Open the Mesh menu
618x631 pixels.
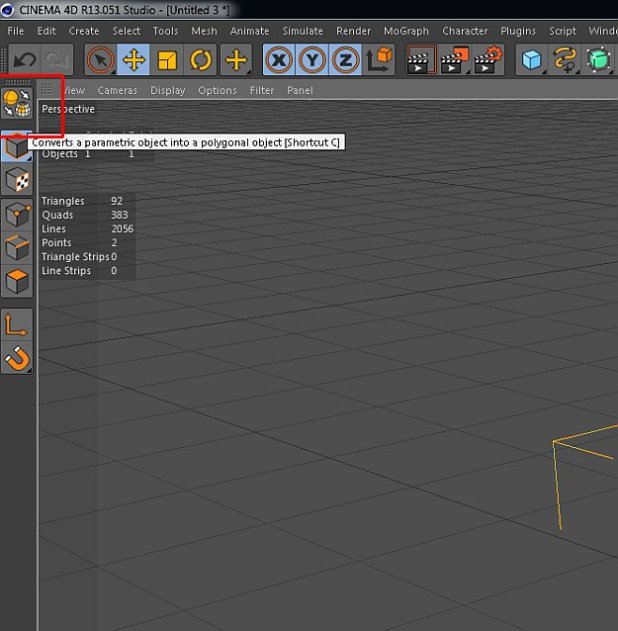pos(204,31)
